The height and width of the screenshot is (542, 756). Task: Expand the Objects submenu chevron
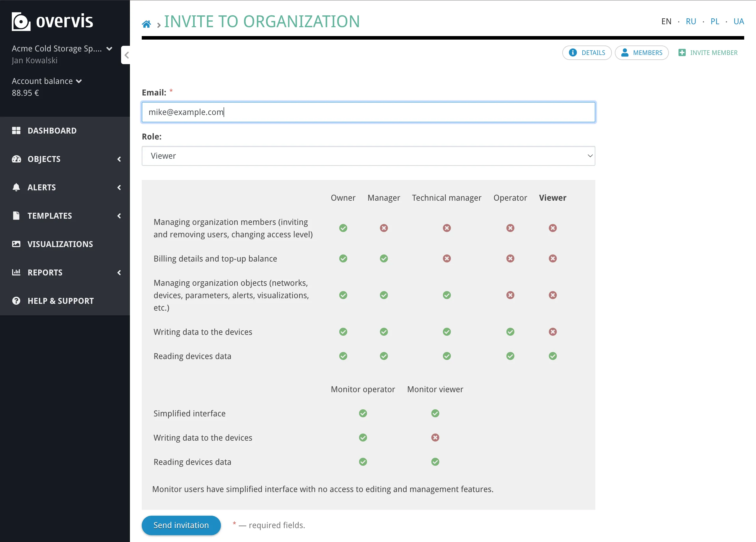point(119,159)
